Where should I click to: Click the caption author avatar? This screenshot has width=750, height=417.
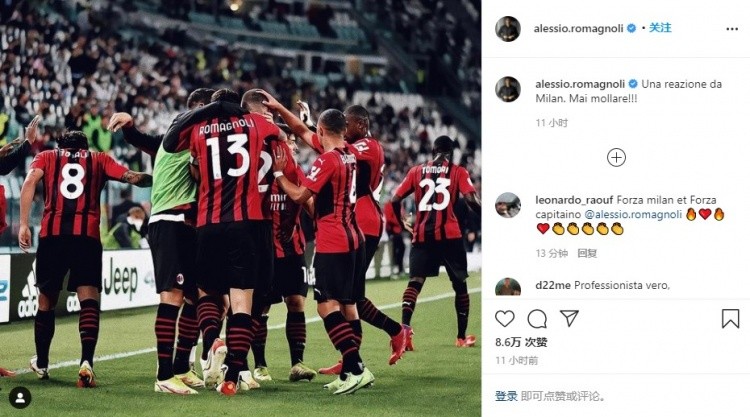[507, 89]
